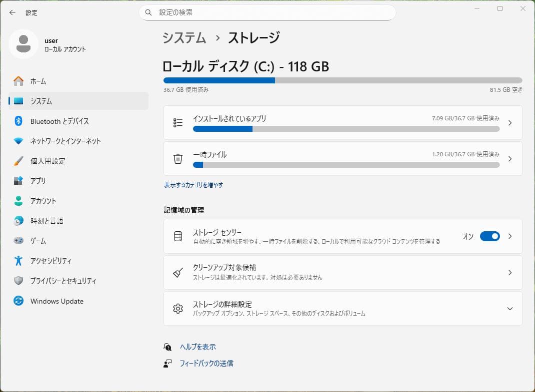
Task: Click the クリーンアップ対象候補 broom icon
Action: (177, 272)
